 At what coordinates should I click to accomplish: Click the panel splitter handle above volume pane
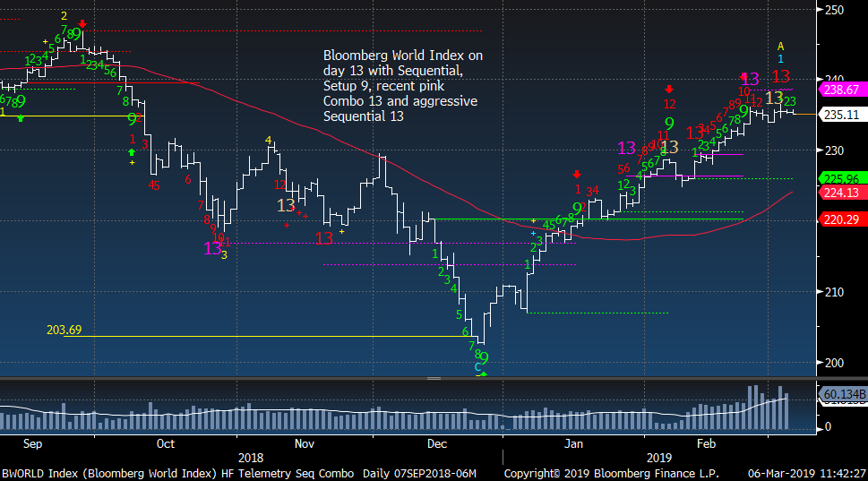point(434,379)
